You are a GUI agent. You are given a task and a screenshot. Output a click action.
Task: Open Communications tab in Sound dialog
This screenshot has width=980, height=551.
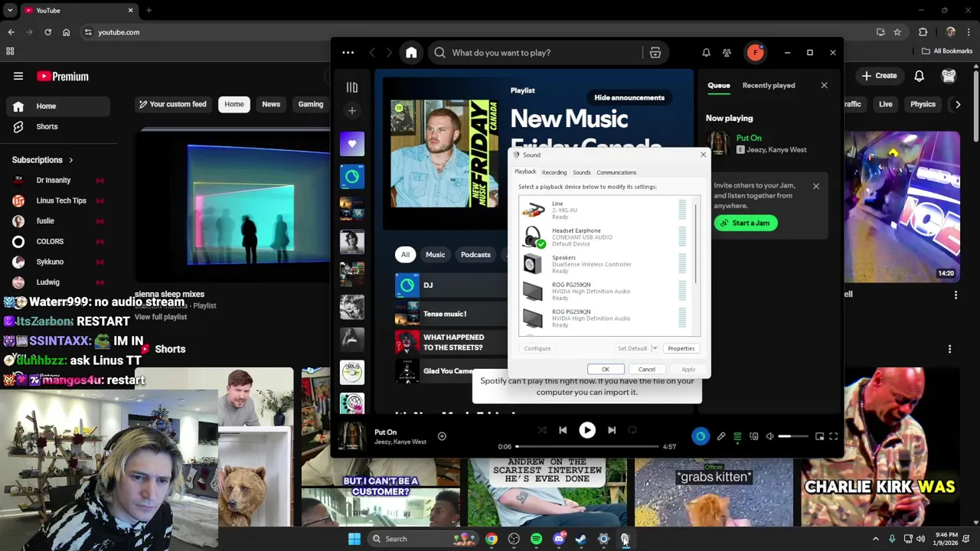(616, 173)
